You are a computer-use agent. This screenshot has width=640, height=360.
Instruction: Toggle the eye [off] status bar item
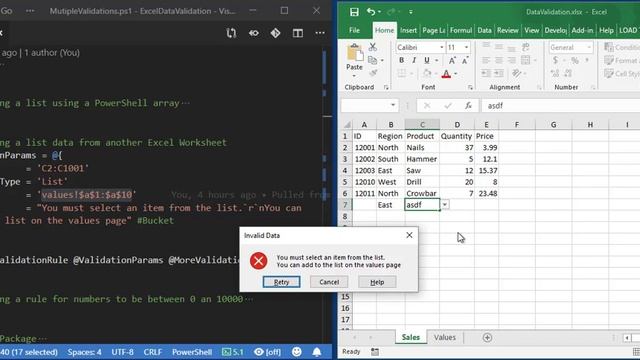pos(267,352)
